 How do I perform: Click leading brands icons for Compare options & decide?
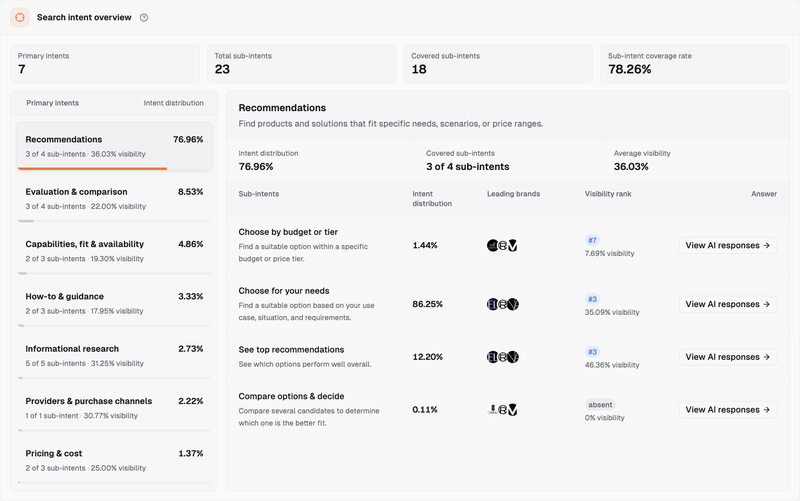pyautogui.click(x=503, y=409)
